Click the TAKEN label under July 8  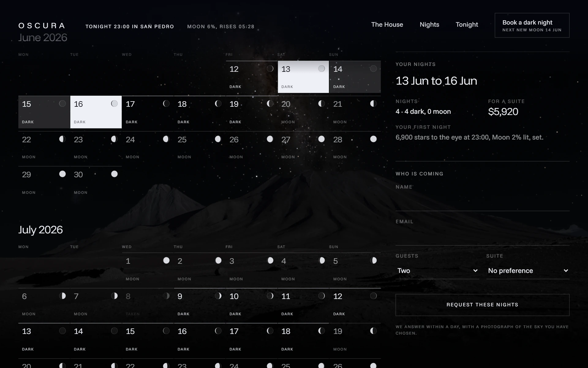[133, 314]
